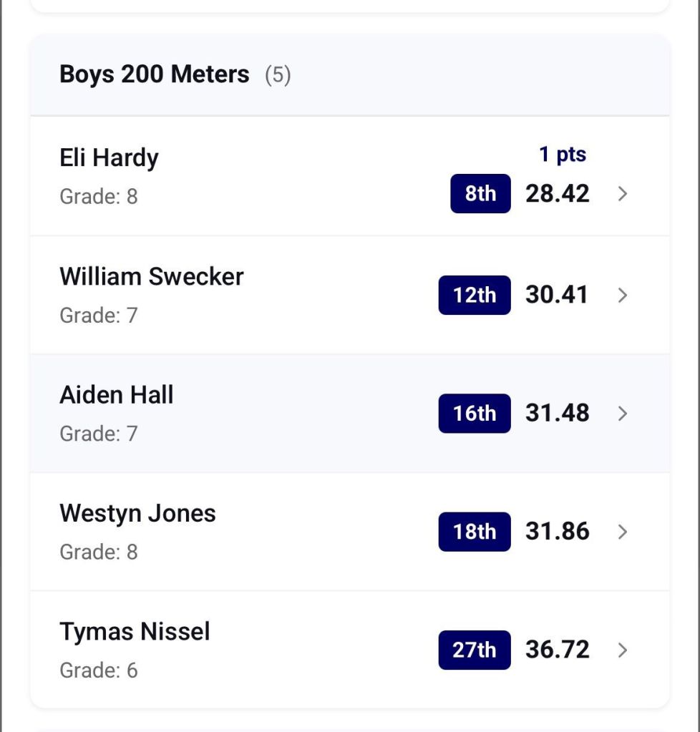Open William Swecker athlete name

tap(152, 276)
